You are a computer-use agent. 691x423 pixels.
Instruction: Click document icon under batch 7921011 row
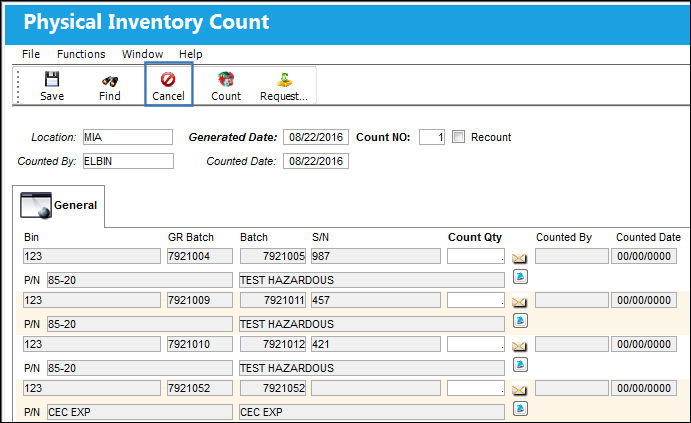(520, 320)
